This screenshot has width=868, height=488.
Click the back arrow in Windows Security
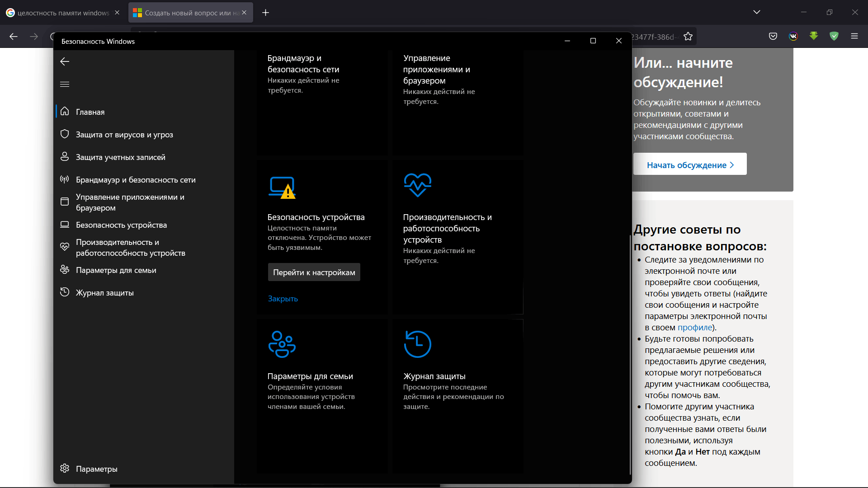65,61
